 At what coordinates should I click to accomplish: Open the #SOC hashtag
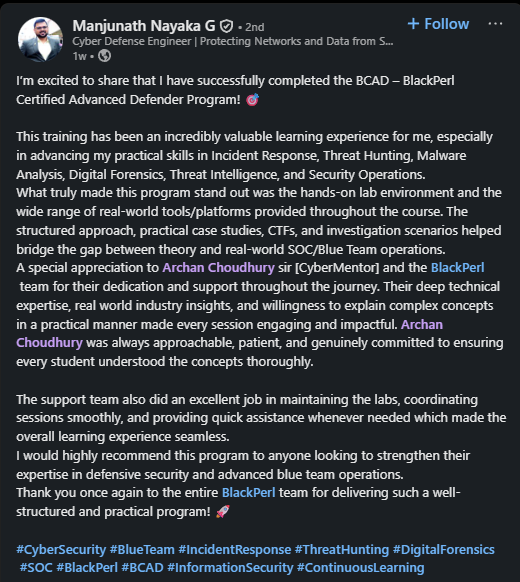coord(36,568)
